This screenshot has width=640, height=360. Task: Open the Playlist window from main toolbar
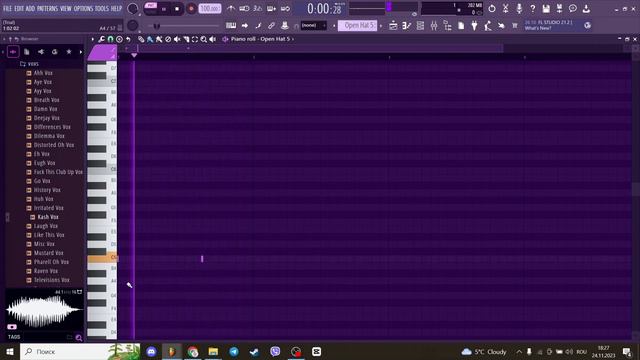(393, 26)
